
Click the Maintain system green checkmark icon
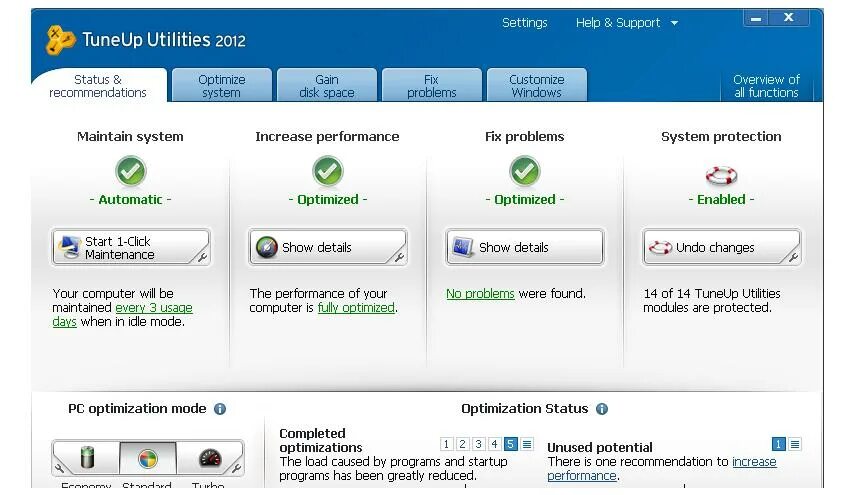[x=130, y=171]
